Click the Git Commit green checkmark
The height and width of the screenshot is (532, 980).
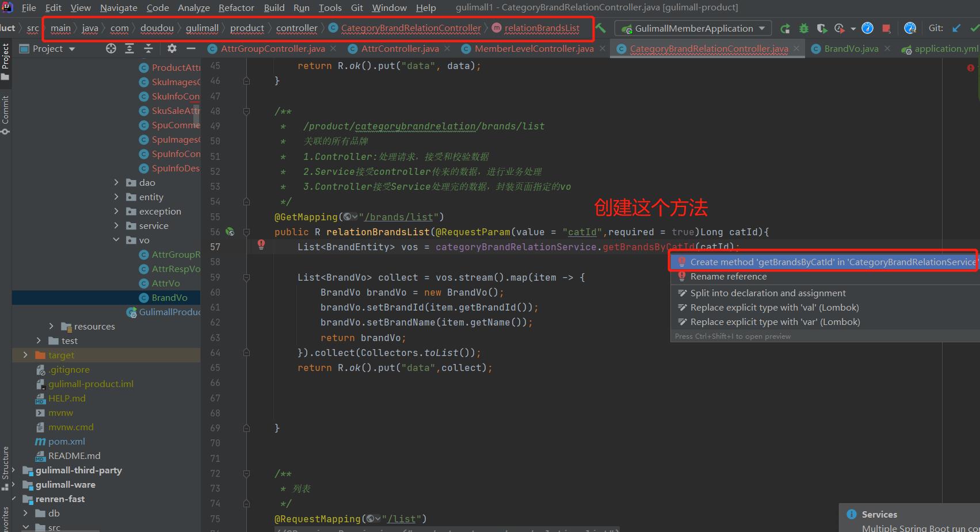(x=974, y=28)
